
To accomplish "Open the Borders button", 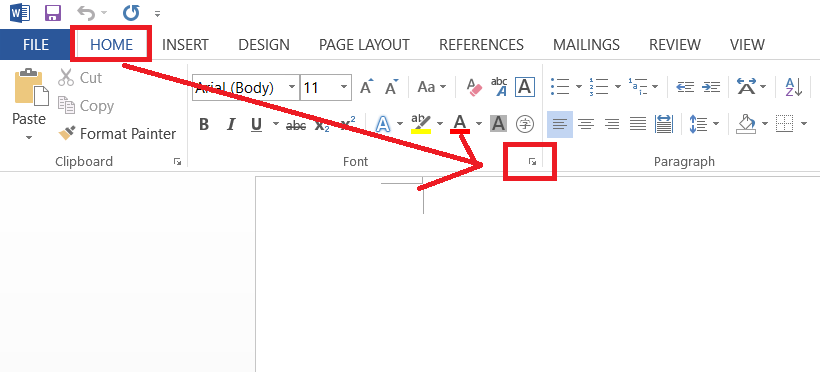I will (x=784, y=124).
